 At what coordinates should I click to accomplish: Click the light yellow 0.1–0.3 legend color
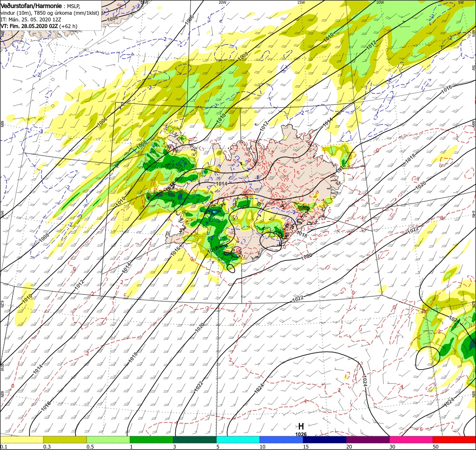(x=21, y=440)
